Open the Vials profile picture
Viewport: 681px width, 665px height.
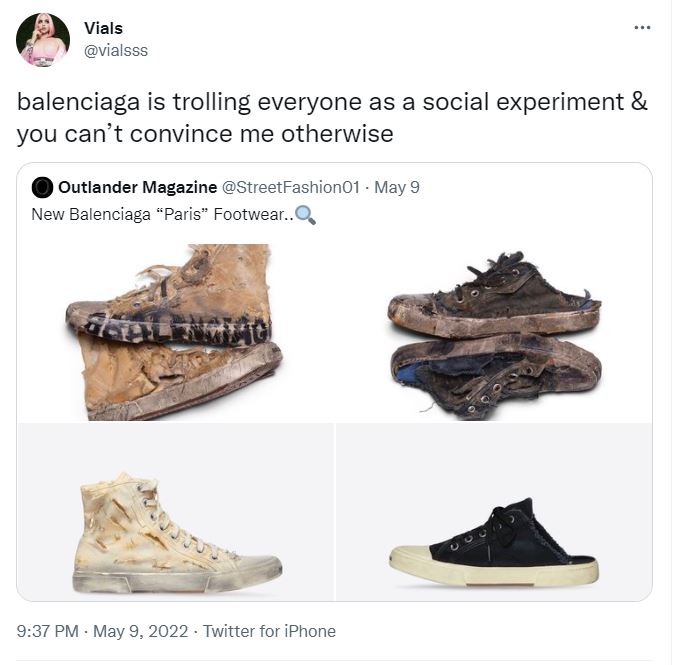(x=43, y=40)
